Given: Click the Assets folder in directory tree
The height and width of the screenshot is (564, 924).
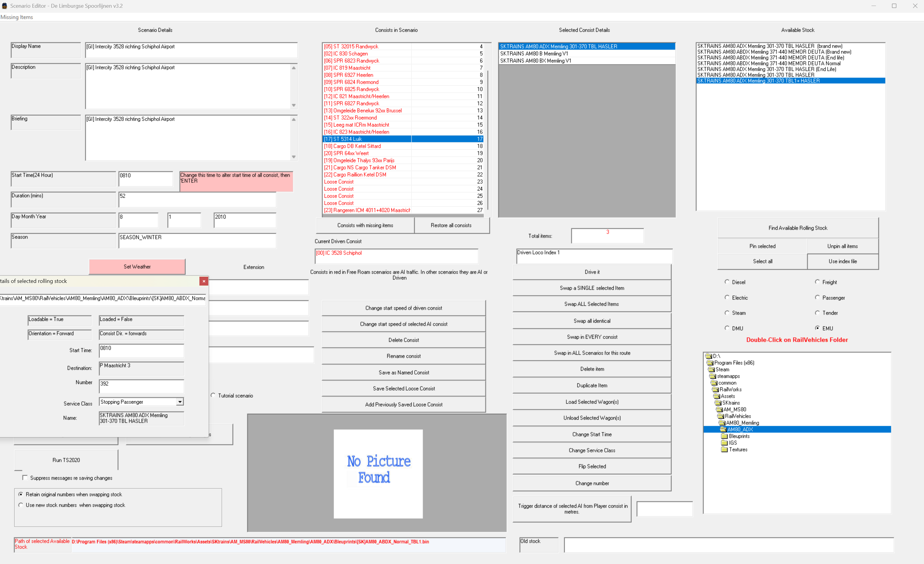Looking at the screenshot, I should pos(727,396).
